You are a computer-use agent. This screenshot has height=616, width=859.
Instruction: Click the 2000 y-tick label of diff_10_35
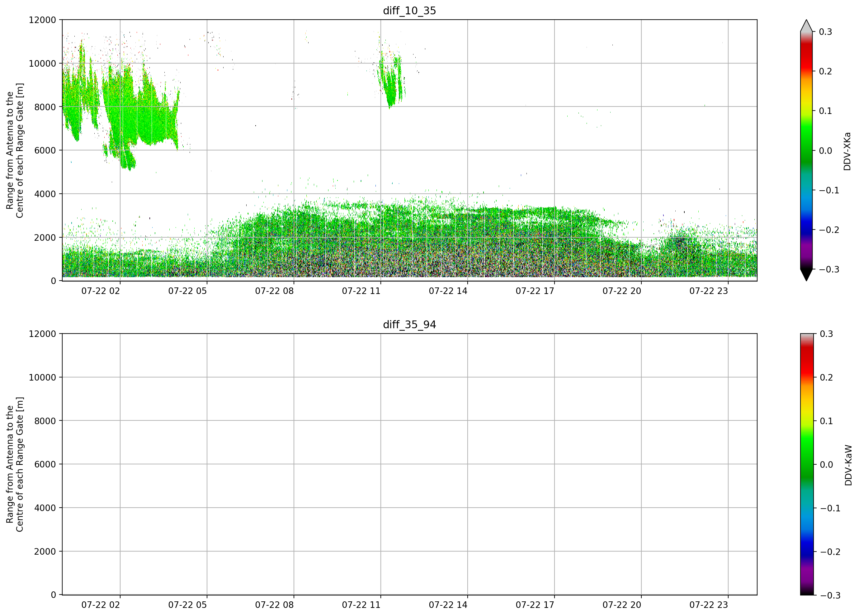45,238
